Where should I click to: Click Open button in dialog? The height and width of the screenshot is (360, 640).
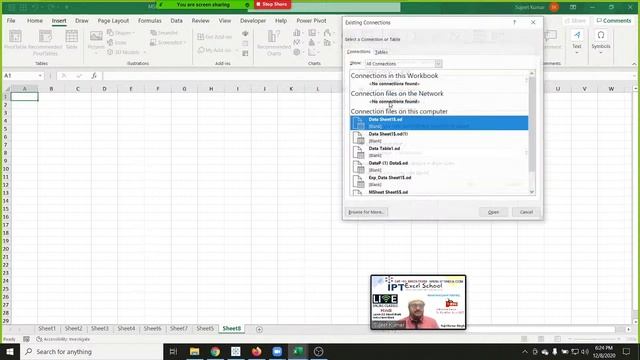[x=493, y=212]
